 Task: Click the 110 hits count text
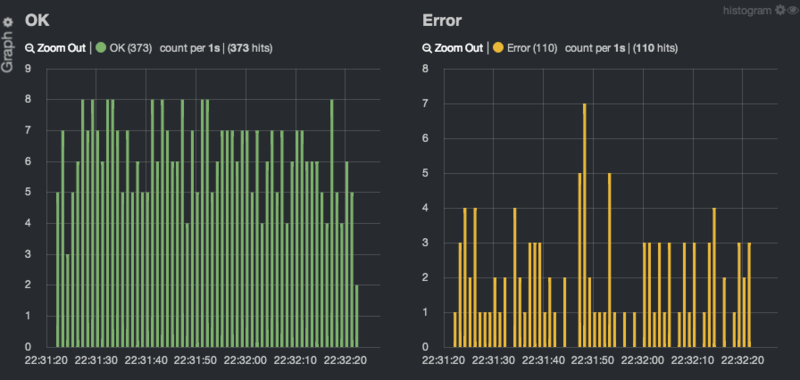pos(655,48)
